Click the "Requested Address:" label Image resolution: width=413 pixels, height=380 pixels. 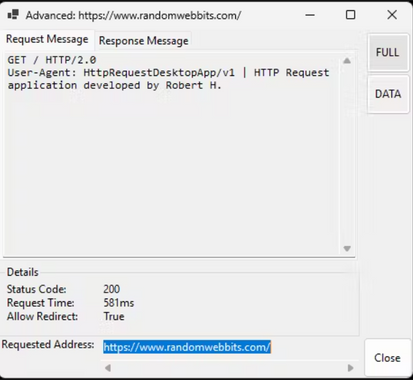coord(48,344)
